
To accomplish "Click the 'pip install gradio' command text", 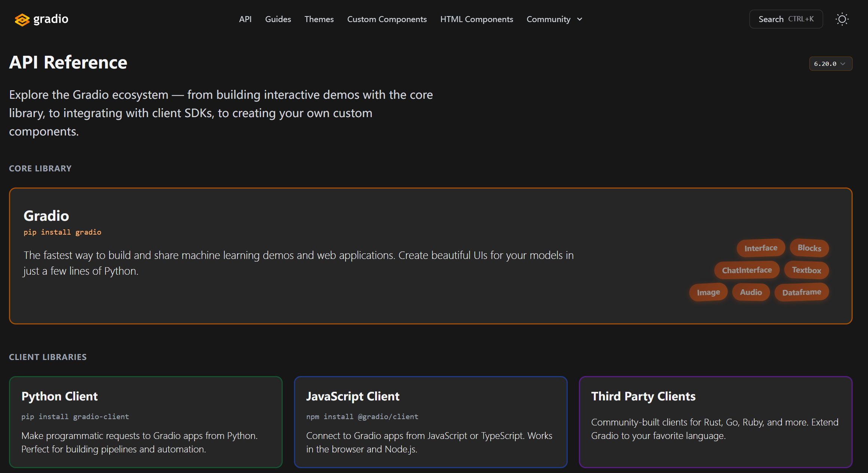I will pos(62,232).
